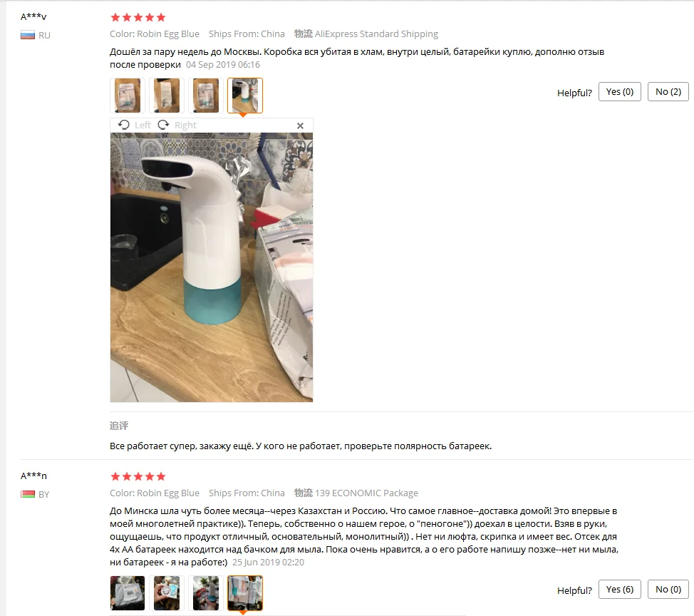694x616 pixels.
Task: Rotate the review photo left
Action: coord(135,125)
